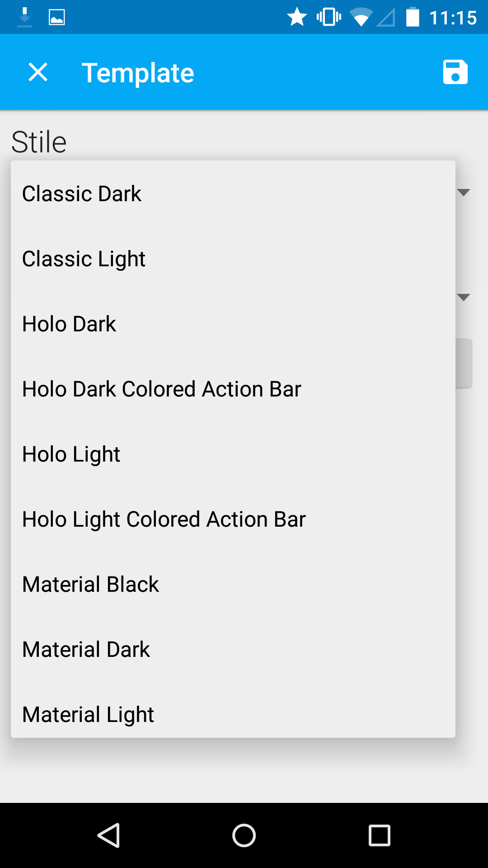Image resolution: width=488 pixels, height=868 pixels.
Task: Select Classic Light from the style list
Action: pos(233,259)
